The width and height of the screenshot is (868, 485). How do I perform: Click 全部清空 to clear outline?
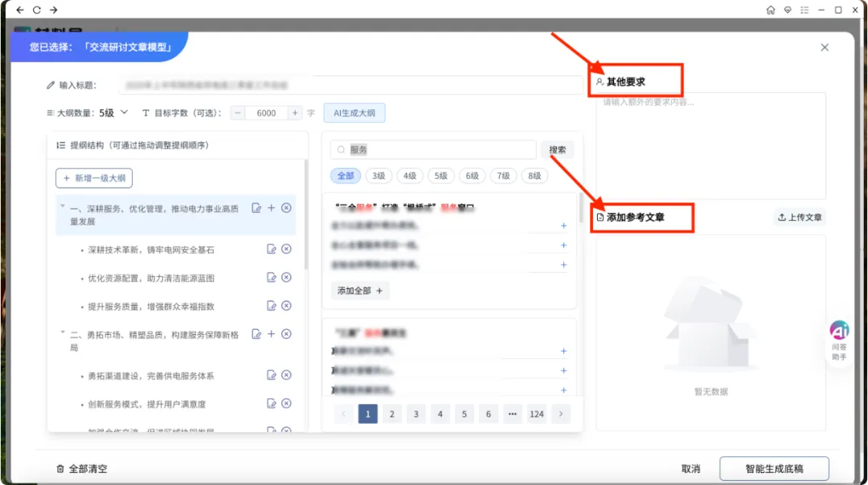[x=82, y=469]
